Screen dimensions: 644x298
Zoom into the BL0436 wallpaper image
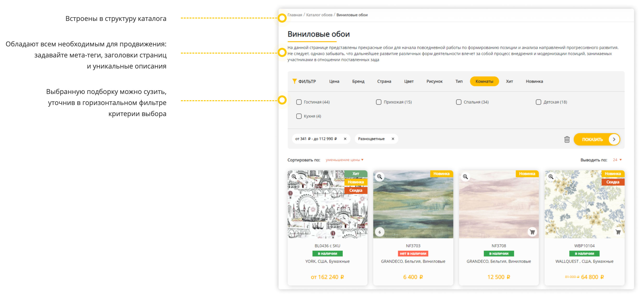(x=294, y=177)
